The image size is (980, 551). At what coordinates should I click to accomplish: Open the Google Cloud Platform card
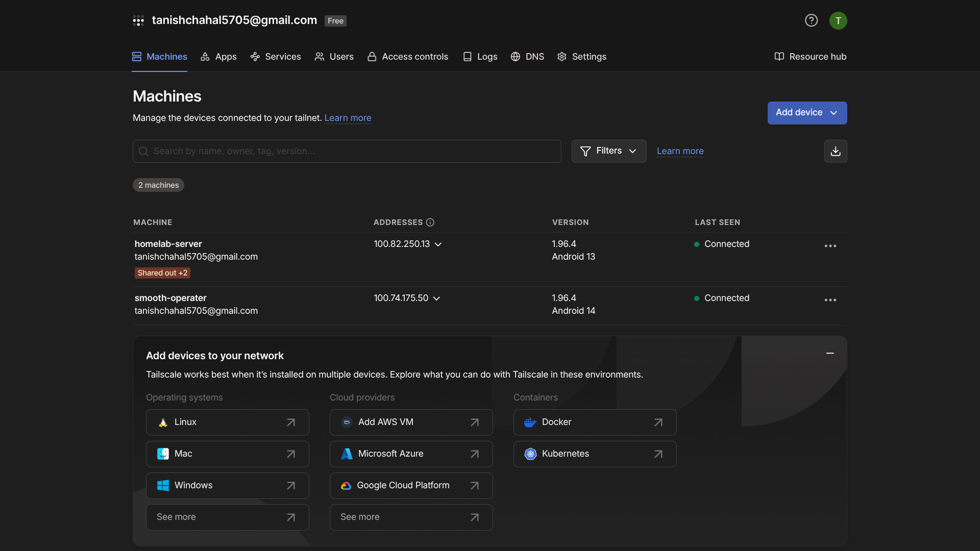(x=411, y=486)
